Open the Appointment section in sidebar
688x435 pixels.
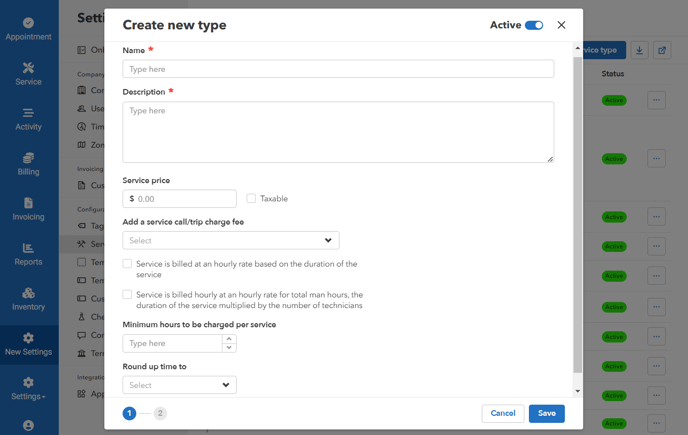click(28, 29)
